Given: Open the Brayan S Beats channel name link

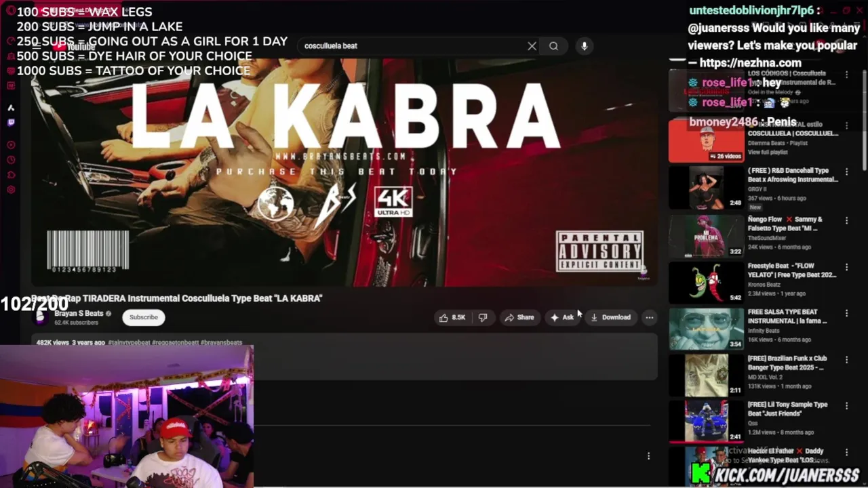Looking at the screenshot, I should 79,313.
